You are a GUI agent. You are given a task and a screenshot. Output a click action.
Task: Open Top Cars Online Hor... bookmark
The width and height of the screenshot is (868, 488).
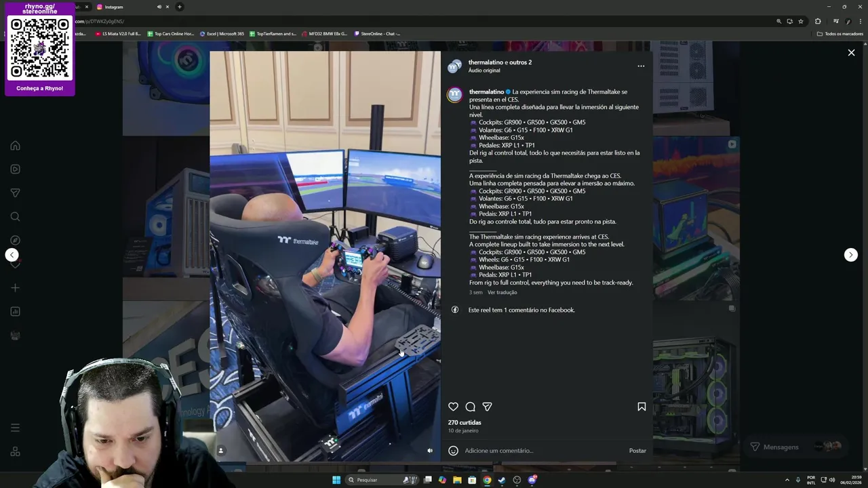point(170,33)
